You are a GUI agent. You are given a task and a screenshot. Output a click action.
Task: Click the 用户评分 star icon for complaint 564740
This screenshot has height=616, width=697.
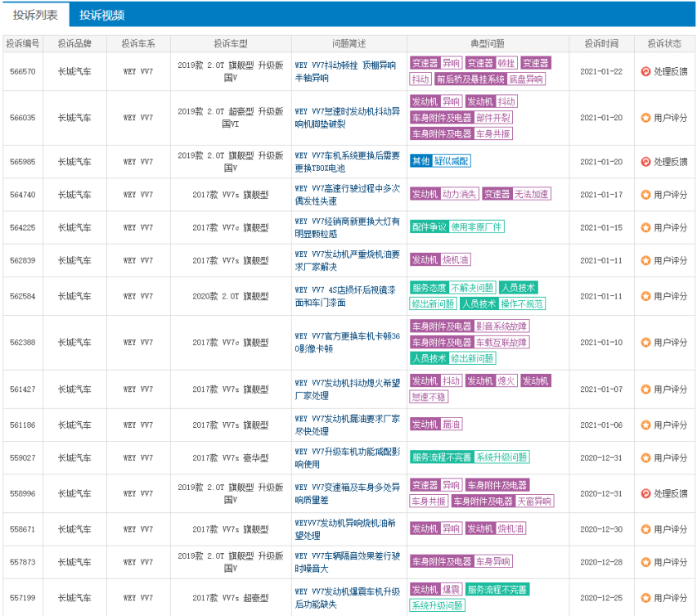click(x=645, y=195)
